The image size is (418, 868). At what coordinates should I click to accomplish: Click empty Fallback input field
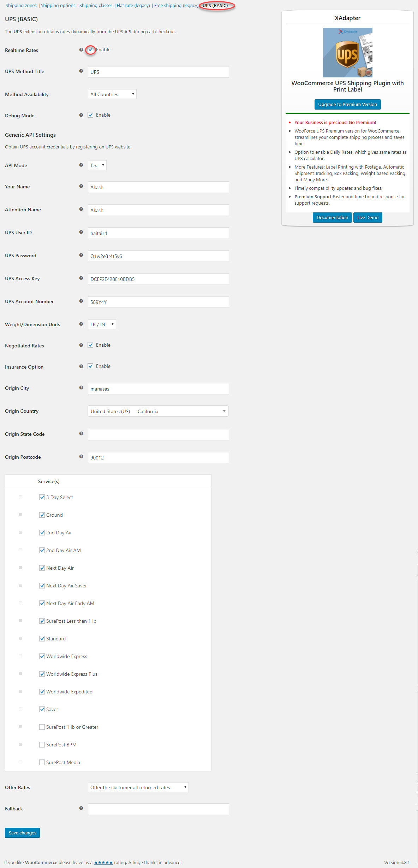coord(158,809)
